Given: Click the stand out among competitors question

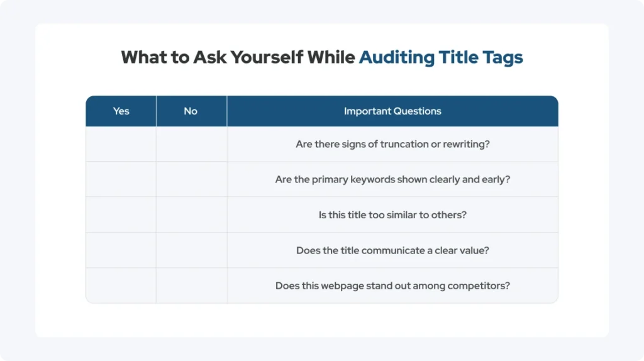Looking at the screenshot, I should point(392,286).
